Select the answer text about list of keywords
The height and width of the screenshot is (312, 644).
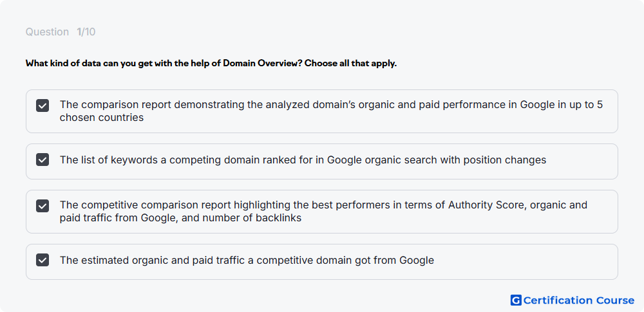click(303, 160)
